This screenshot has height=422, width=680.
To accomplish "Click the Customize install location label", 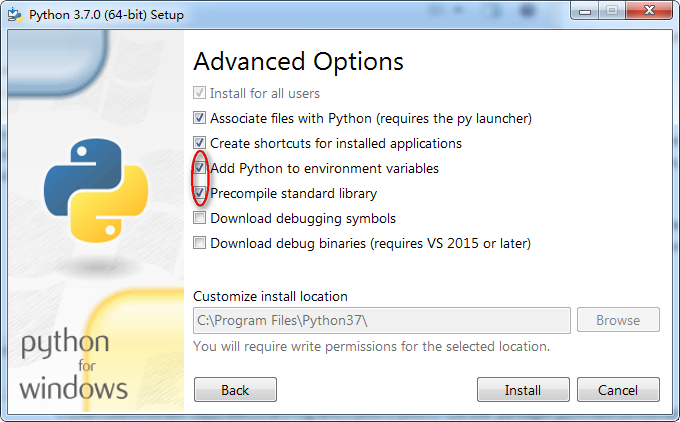I will click(x=270, y=296).
